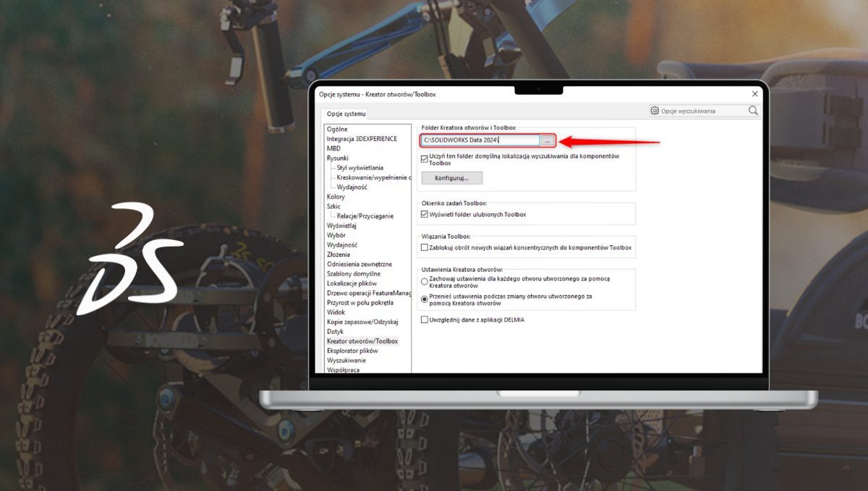Enable Zablokuj obrót nowych wiązań koncentrycznych checkbox
Image resolution: width=868 pixels, height=491 pixels.
coord(424,247)
